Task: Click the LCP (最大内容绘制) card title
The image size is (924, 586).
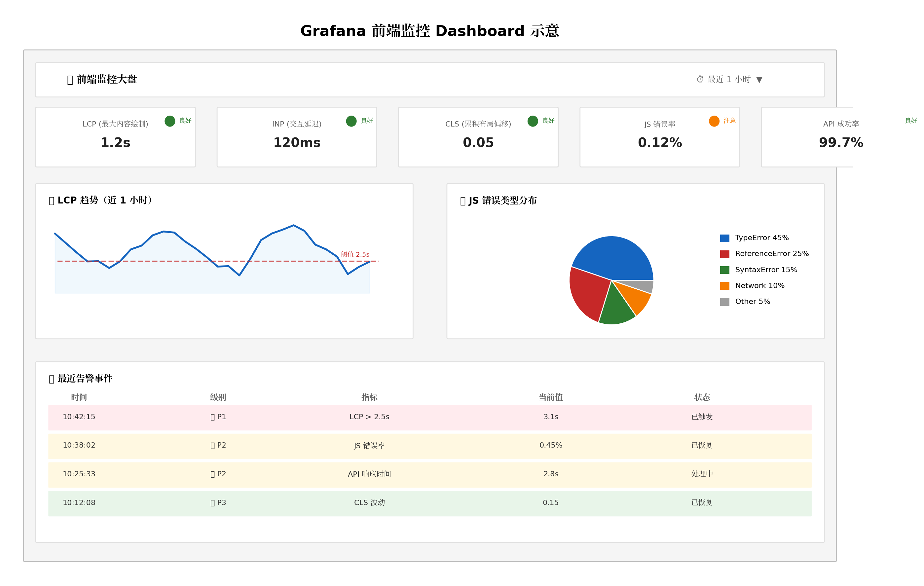Action: 116,124
